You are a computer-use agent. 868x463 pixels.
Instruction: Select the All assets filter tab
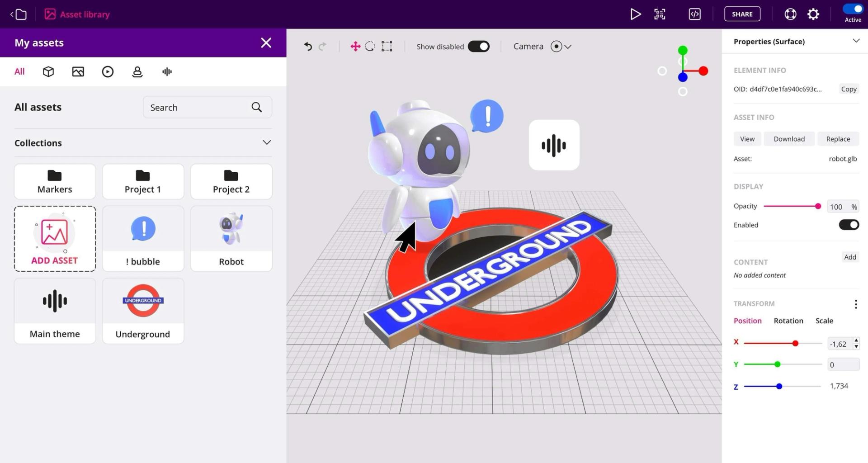tap(19, 71)
